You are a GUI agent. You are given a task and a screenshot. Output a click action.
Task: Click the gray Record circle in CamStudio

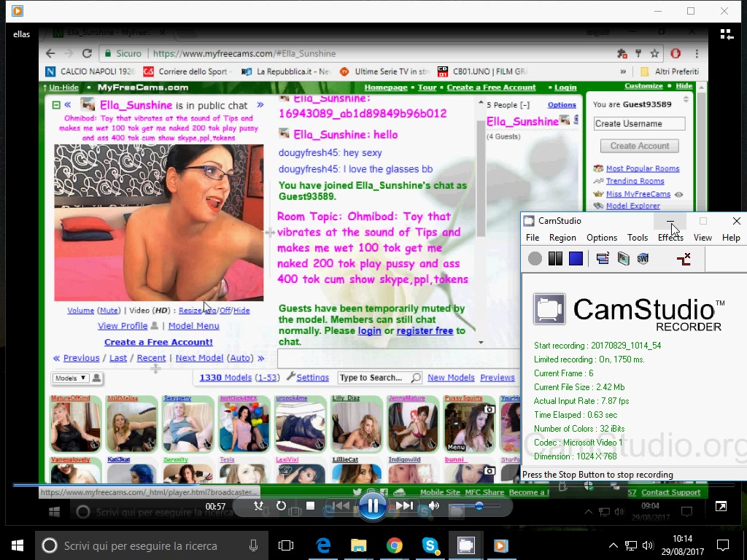tap(535, 259)
